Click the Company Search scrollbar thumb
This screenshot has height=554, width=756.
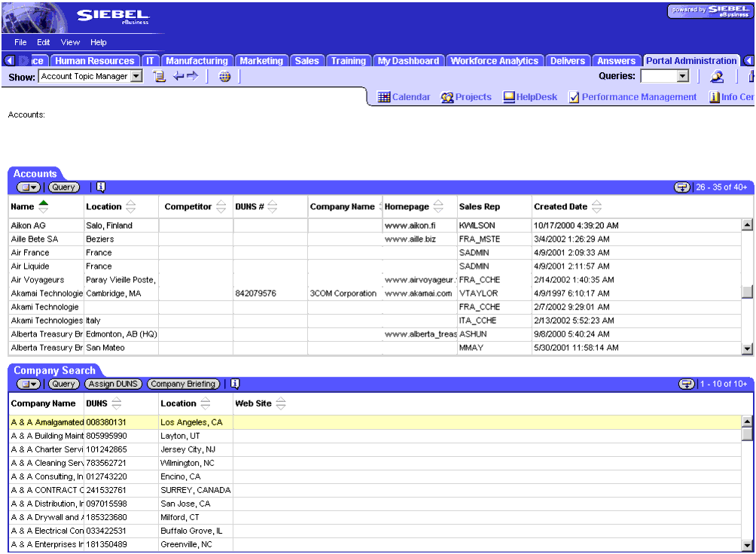tap(747, 434)
